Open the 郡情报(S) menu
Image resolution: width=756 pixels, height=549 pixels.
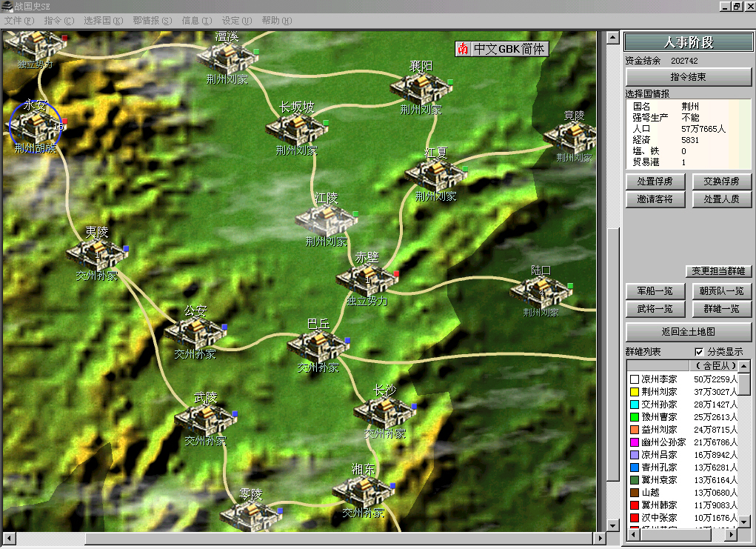point(152,20)
